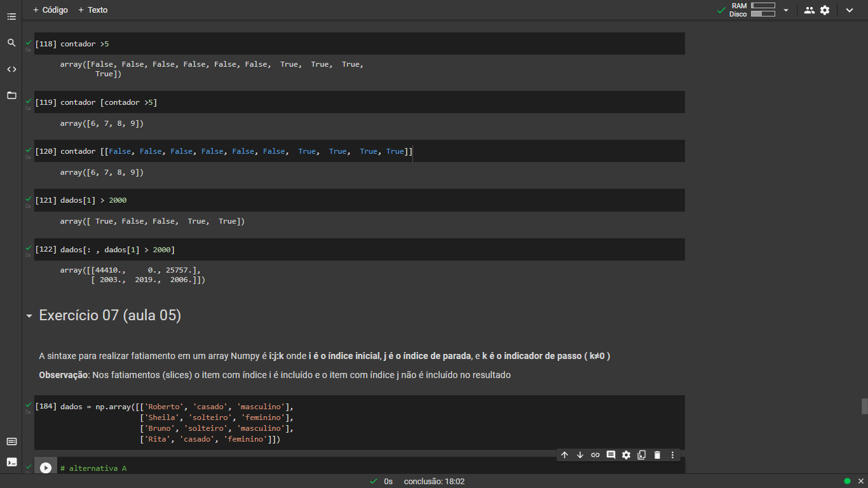Mirror cell in tab icon

[642, 455]
